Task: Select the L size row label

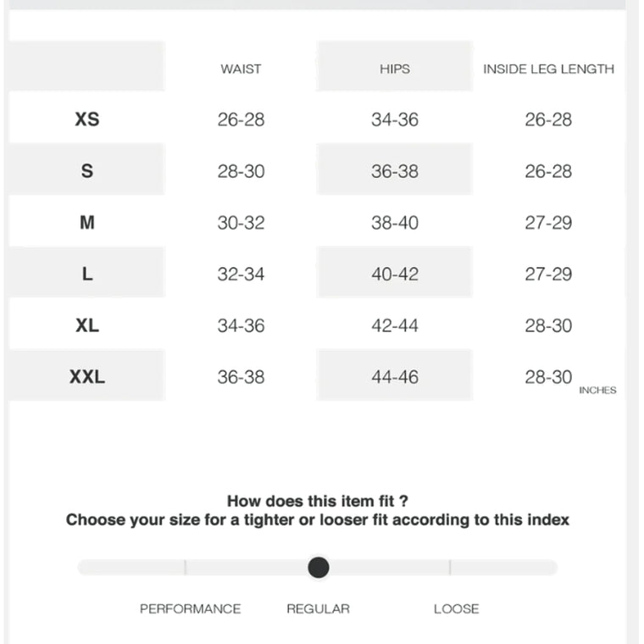Action: (87, 275)
